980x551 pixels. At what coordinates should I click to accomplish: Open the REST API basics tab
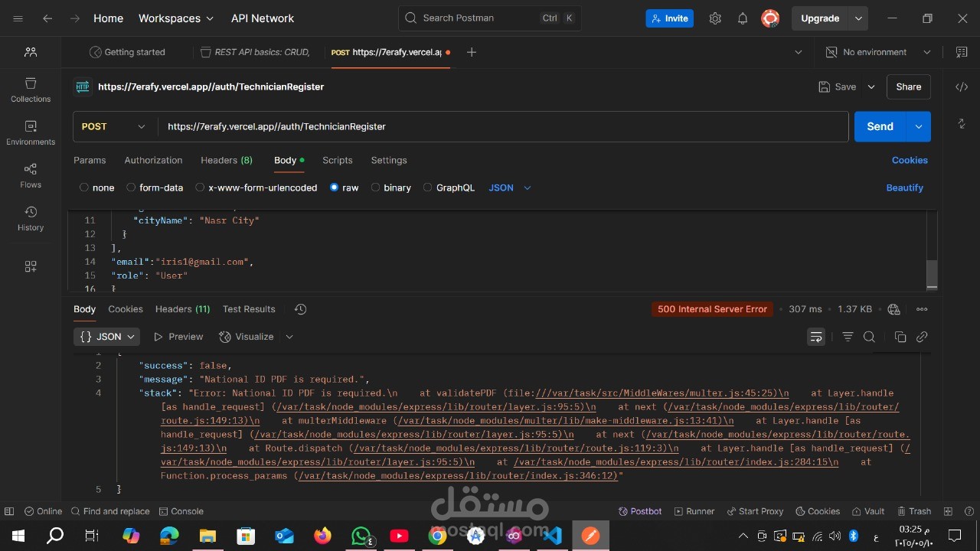tap(255, 52)
